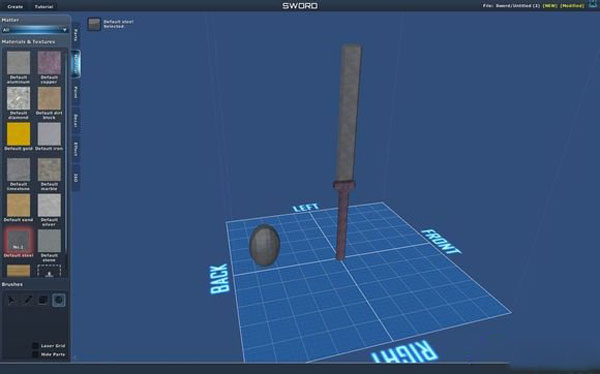Toggle the Hide Parts checkbox

point(35,354)
